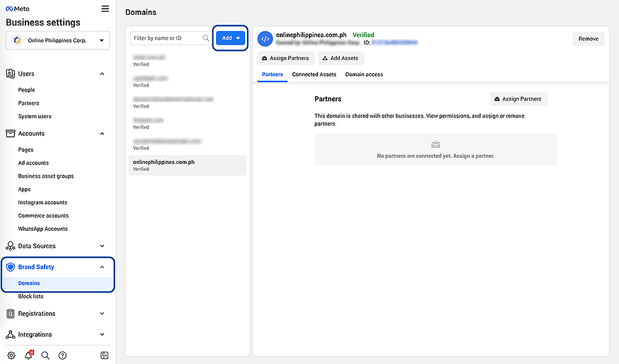Image resolution: width=619 pixels, height=364 pixels.
Task: Click the sidebar collapse icon at bottom right
Action: [105, 355]
